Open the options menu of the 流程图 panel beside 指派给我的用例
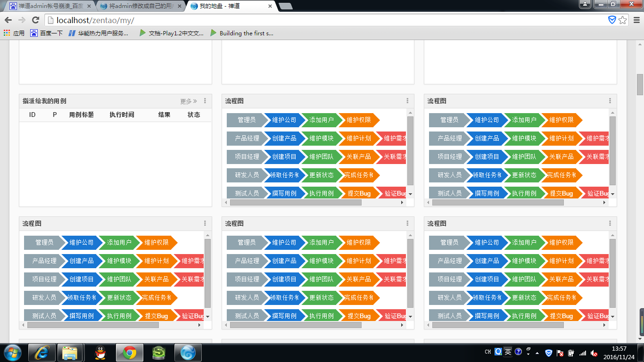 407,101
